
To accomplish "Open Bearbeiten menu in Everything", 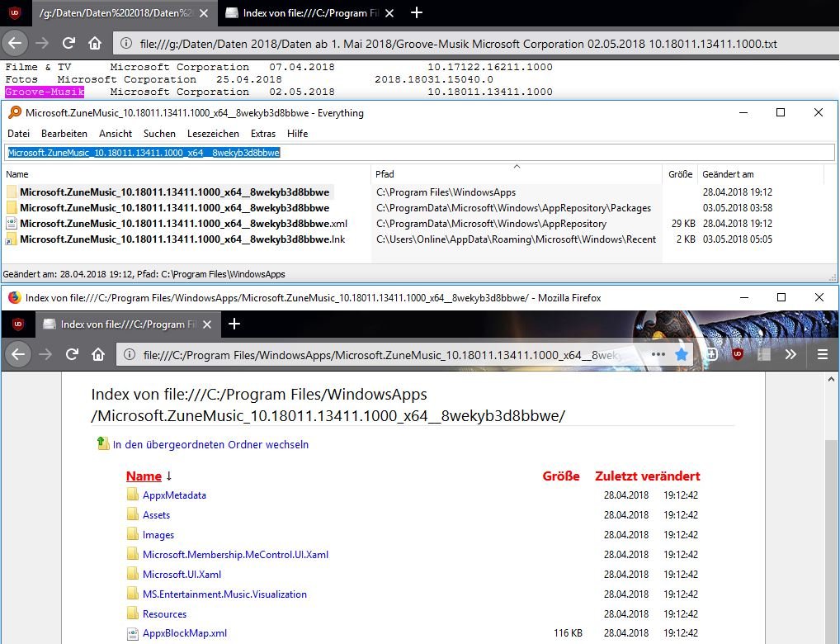I will [64, 134].
